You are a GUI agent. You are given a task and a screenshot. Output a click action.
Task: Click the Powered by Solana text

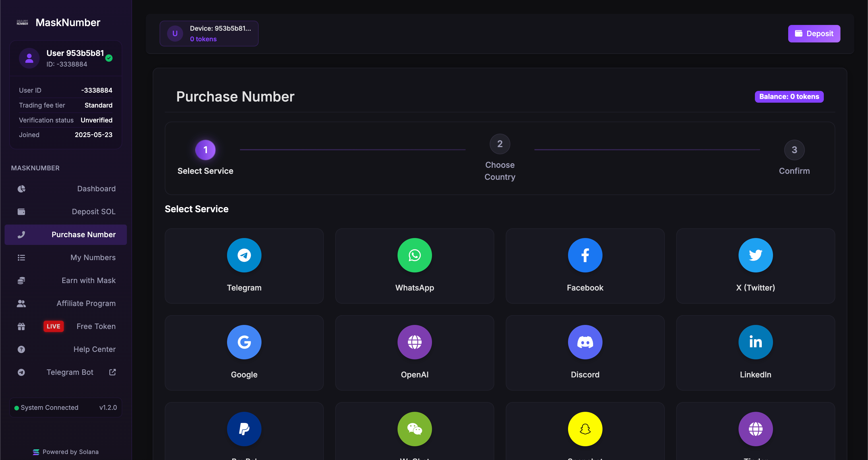coord(70,452)
